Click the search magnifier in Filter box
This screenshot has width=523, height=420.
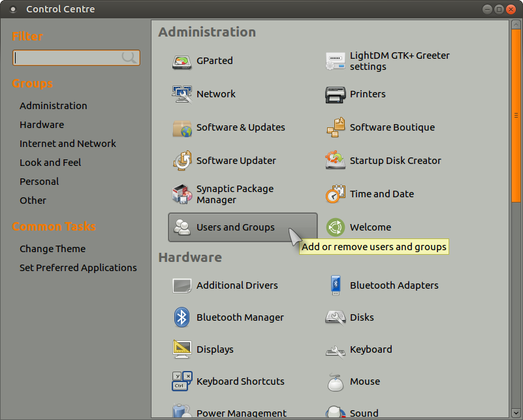click(x=129, y=57)
